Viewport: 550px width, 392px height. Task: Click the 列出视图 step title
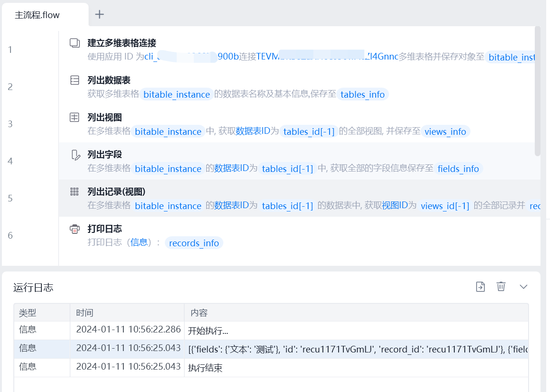105,118
